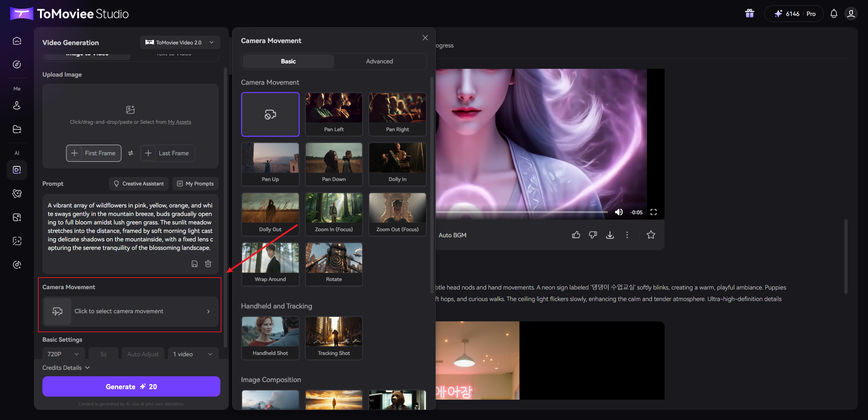Click the gift box icon in header
Screen dimensions: 868x420
[750, 14]
